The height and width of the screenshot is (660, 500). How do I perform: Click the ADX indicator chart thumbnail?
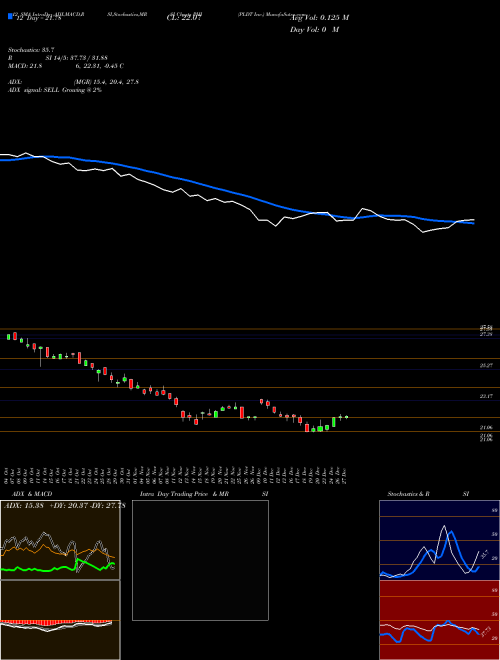point(60,540)
